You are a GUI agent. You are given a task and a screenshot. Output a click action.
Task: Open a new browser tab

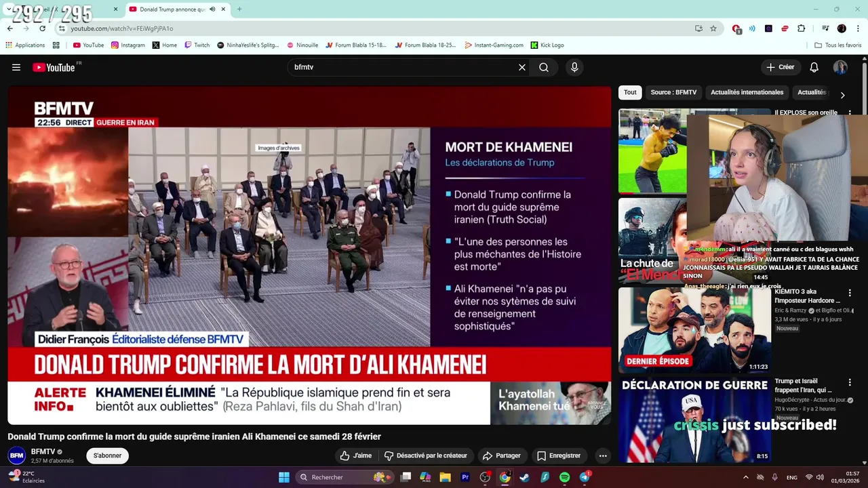click(x=239, y=9)
